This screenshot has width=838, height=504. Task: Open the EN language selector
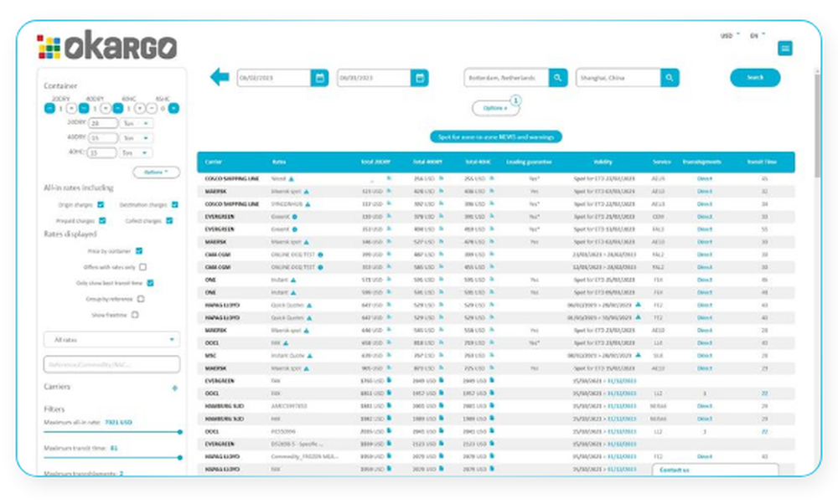pos(758,35)
